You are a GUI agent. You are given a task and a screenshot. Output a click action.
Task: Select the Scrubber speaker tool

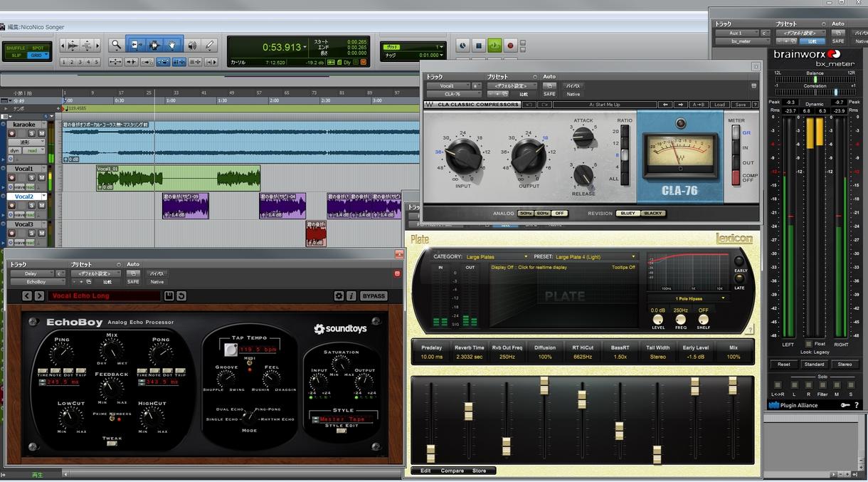pyautogui.click(x=192, y=46)
